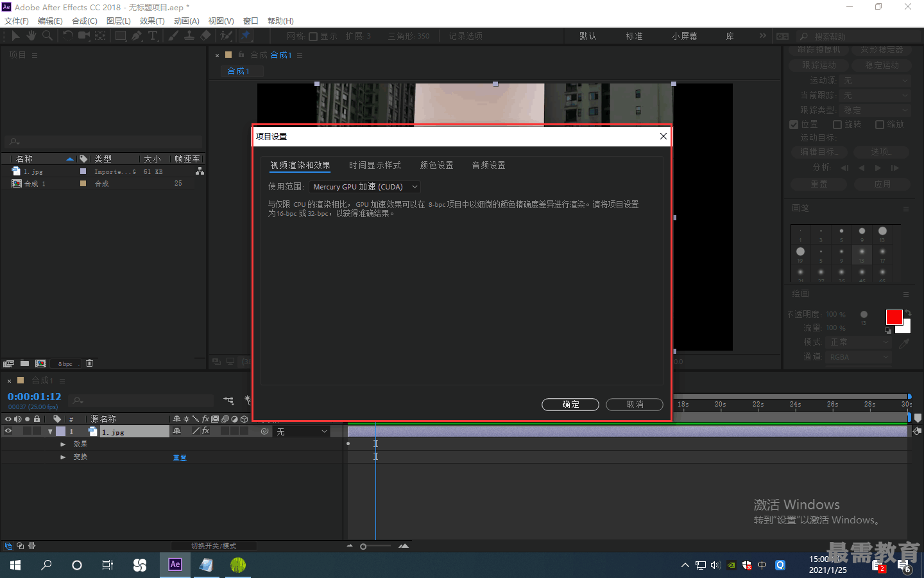Switch to the 颜色设置 tab
The width and height of the screenshot is (924, 578).
point(436,166)
